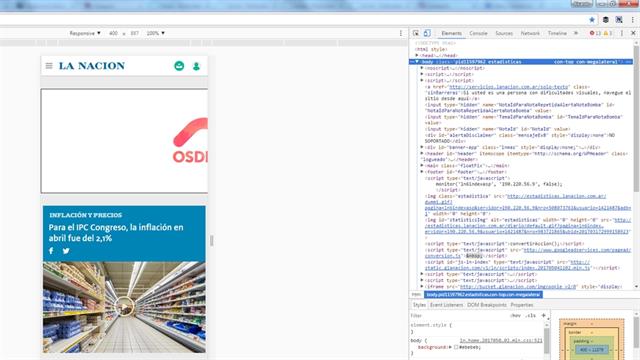The image size is (640, 360).
Task: Close the DevTools panel
Action: tap(633, 33)
